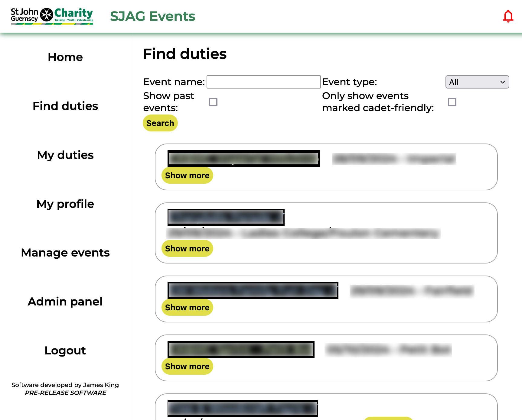Enable only cadet-friendly events checkbox
522x420 pixels.
tap(452, 102)
